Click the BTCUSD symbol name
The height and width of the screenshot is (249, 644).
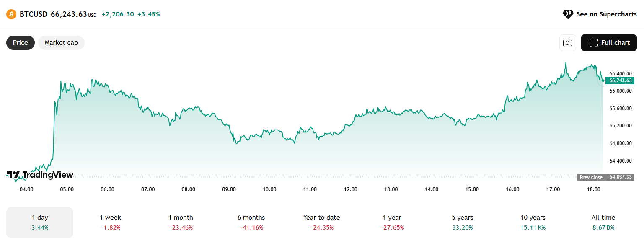tap(34, 14)
